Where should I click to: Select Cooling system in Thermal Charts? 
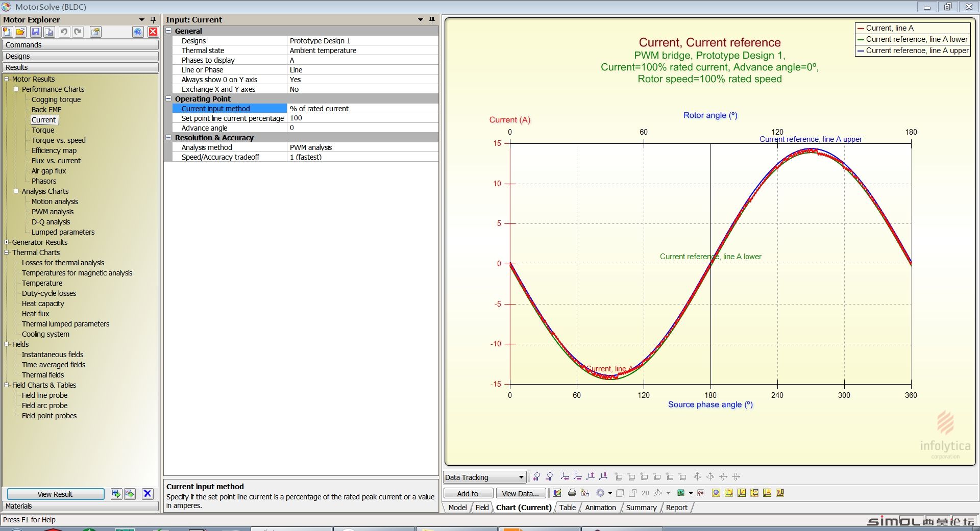pyautogui.click(x=45, y=334)
